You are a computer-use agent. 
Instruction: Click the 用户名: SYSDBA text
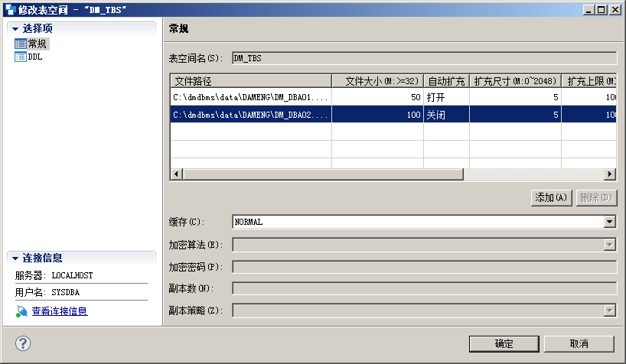tap(47, 292)
